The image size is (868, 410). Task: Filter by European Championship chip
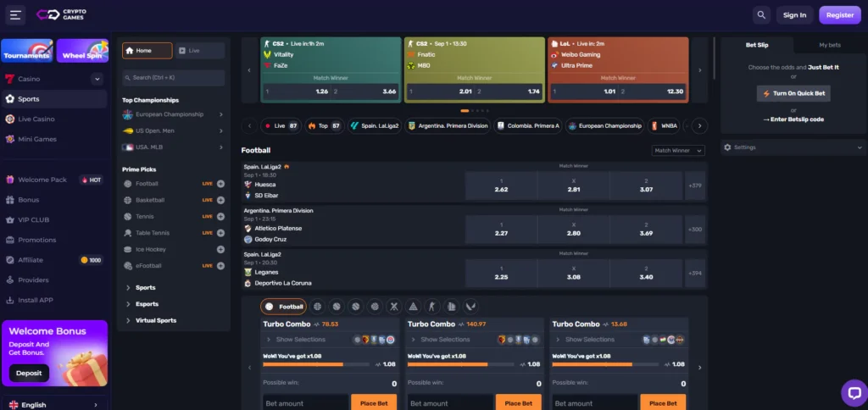[x=605, y=126]
